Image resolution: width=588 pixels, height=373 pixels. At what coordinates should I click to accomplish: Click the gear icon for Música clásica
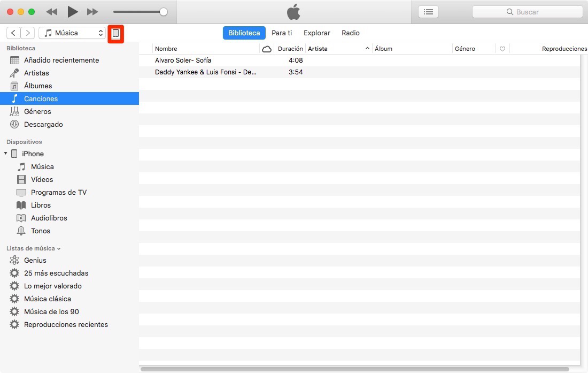(14, 299)
